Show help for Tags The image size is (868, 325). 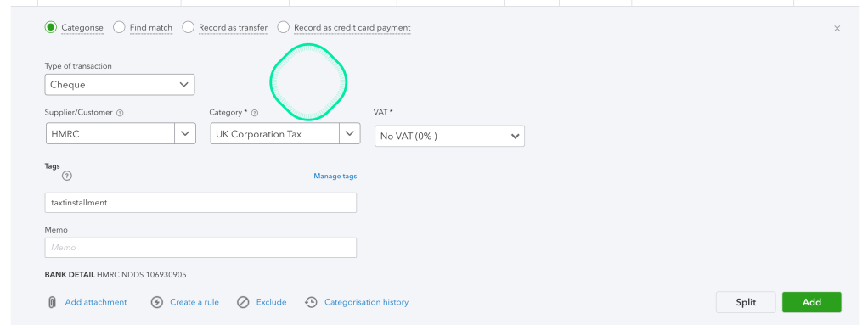pos(67,176)
